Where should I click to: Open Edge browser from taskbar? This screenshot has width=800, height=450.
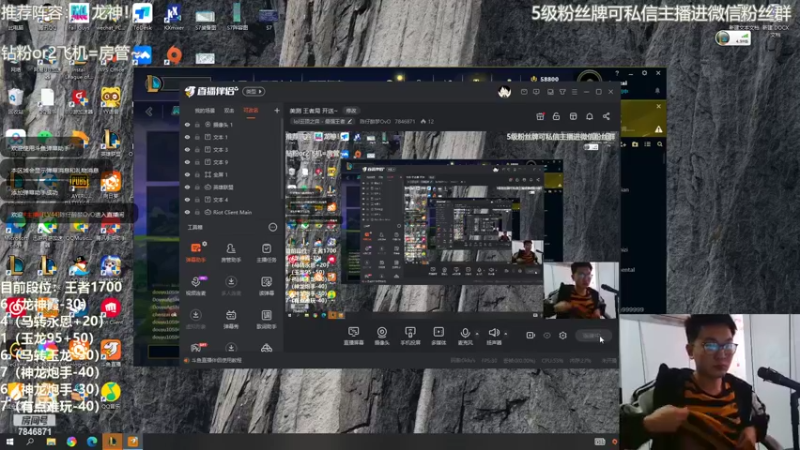click(92, 441)
